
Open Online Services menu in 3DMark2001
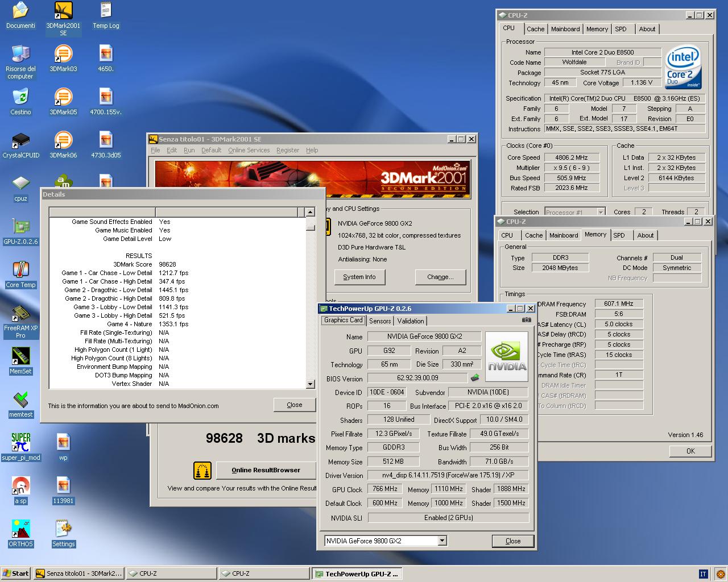tap(249, 150)
